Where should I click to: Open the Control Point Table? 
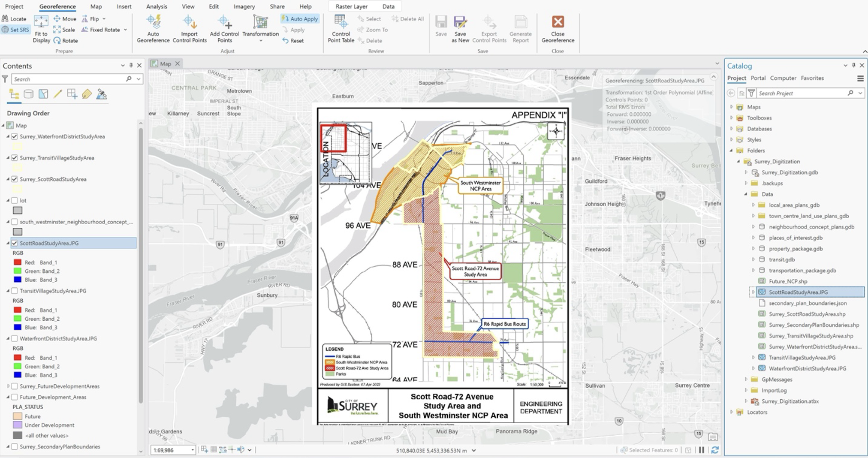click(341, 29)
